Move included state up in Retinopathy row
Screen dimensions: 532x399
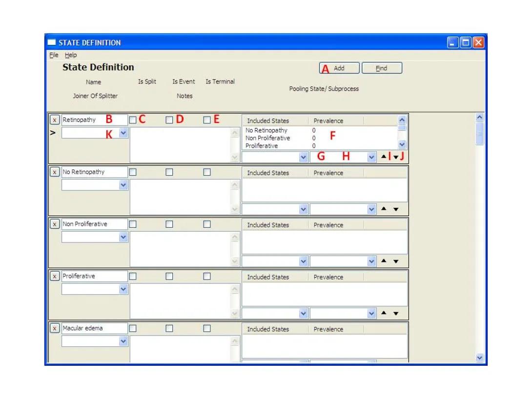click(384, 157)
